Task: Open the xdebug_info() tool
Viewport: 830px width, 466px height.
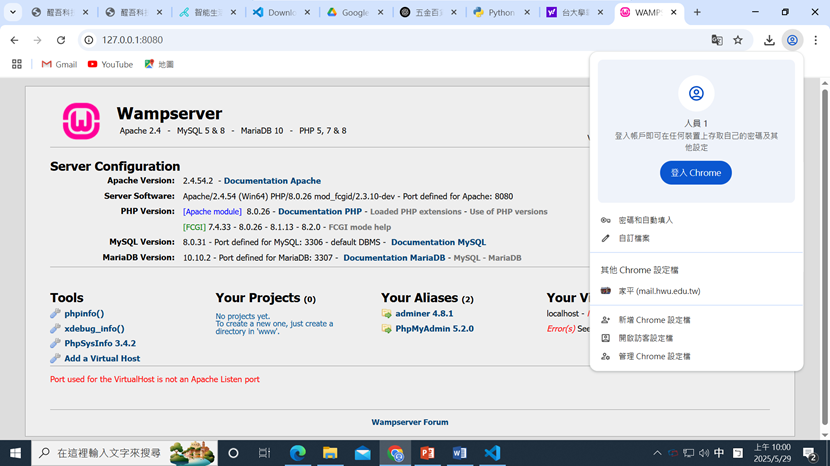Action: click(94, 328)
